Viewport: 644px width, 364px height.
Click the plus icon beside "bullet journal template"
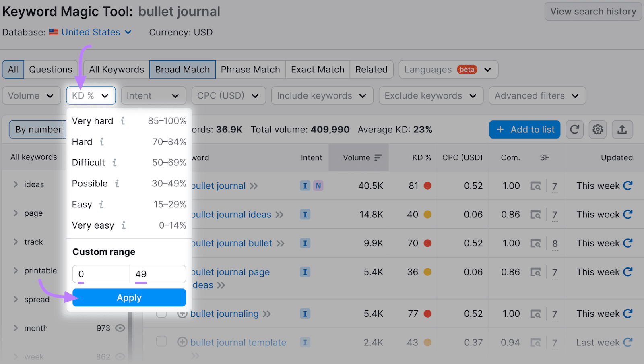[182, 342]
